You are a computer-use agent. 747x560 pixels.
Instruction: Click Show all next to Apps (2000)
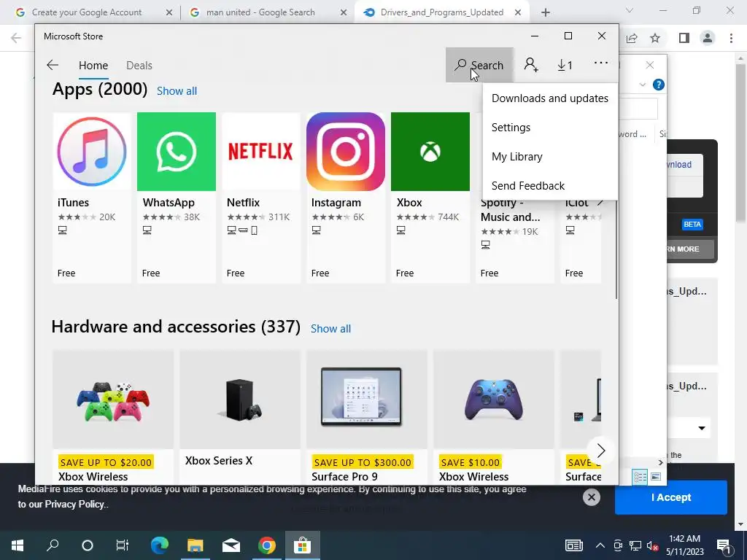[177, 91]
